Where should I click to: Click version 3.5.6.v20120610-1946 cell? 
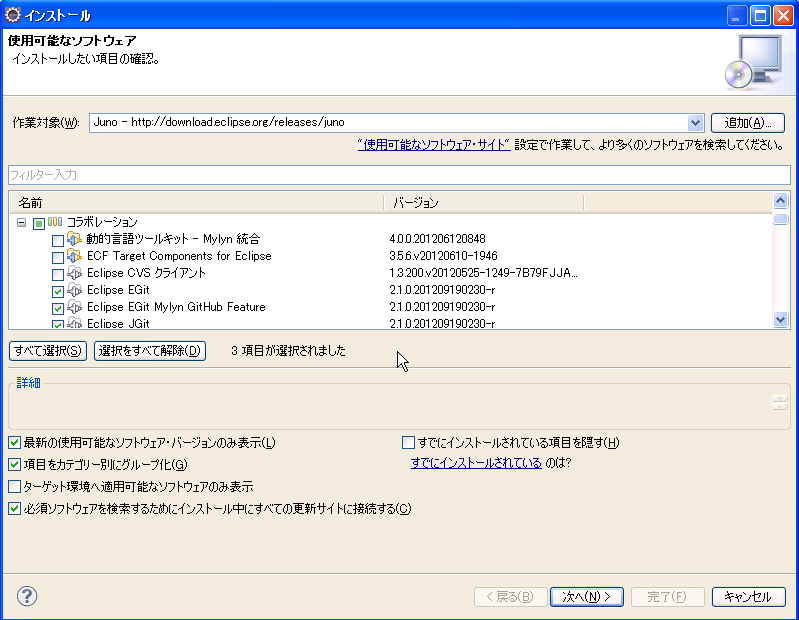pyautogui.click(x=443, y=256)
